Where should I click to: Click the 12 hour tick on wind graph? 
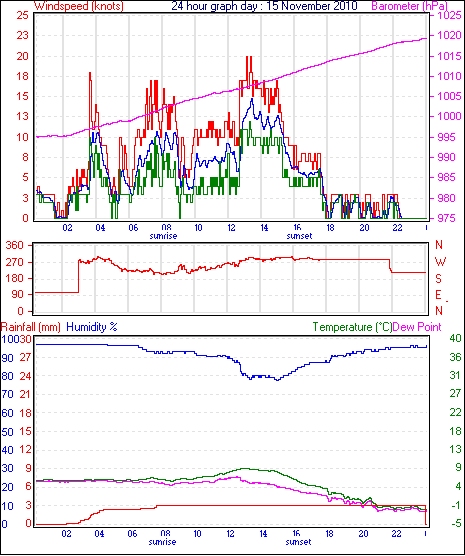[x=231, y=227]
